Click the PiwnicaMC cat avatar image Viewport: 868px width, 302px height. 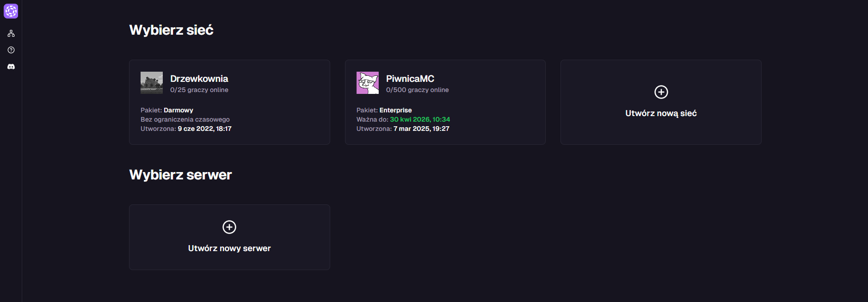coord(368,83)
